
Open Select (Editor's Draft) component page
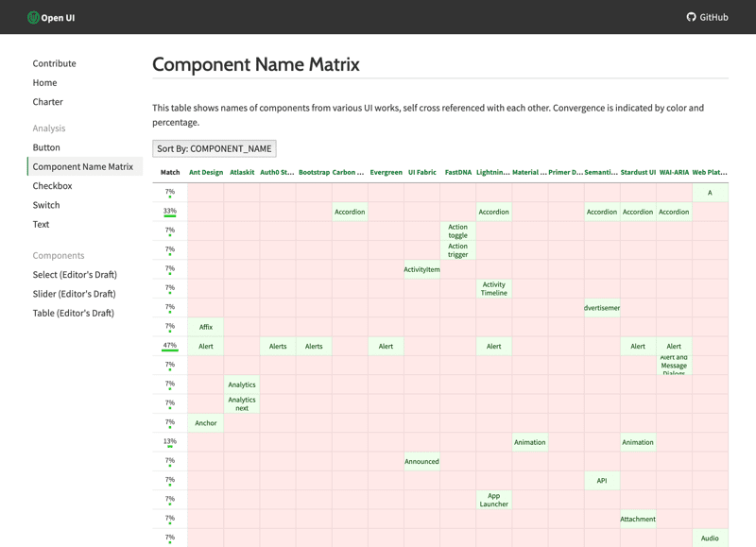[x=75, y=275]
